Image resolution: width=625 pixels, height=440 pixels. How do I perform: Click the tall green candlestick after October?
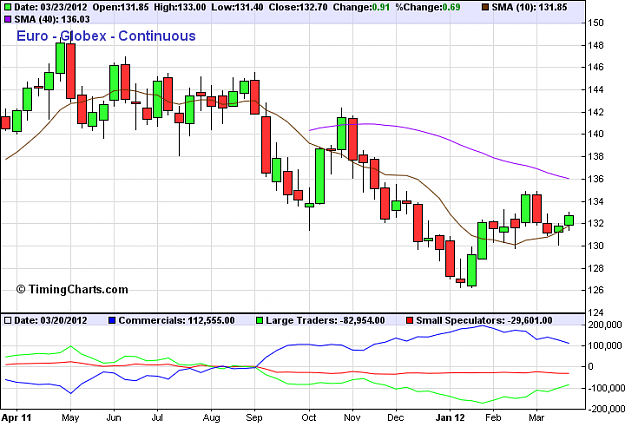point(320,176)
